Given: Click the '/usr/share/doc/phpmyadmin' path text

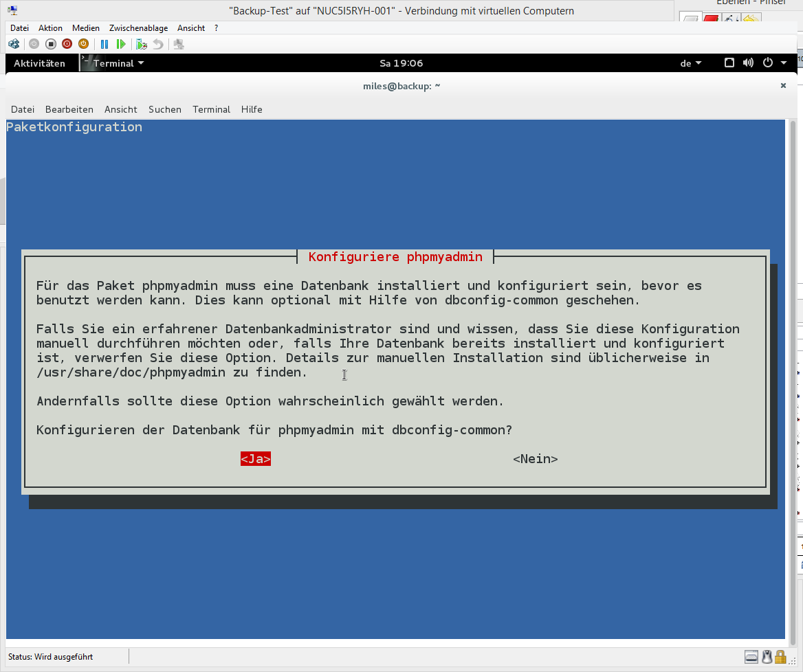Looking at the screenshot, I should click(131, 372).
